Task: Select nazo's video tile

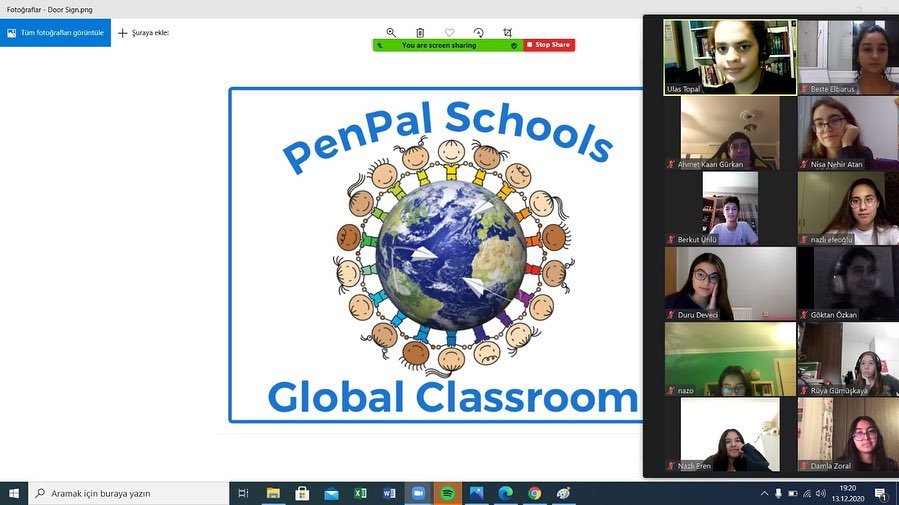Action: tap(730, 359)
